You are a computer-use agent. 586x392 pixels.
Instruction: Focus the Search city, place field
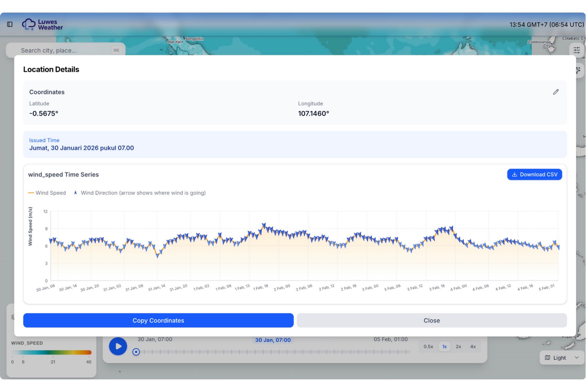(x=65, y=50)
